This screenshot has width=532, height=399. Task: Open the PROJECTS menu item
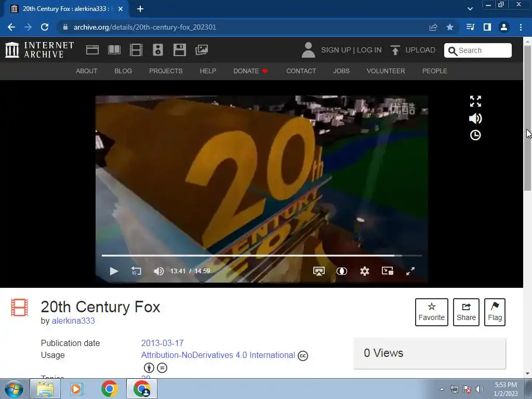click(166, 71)
